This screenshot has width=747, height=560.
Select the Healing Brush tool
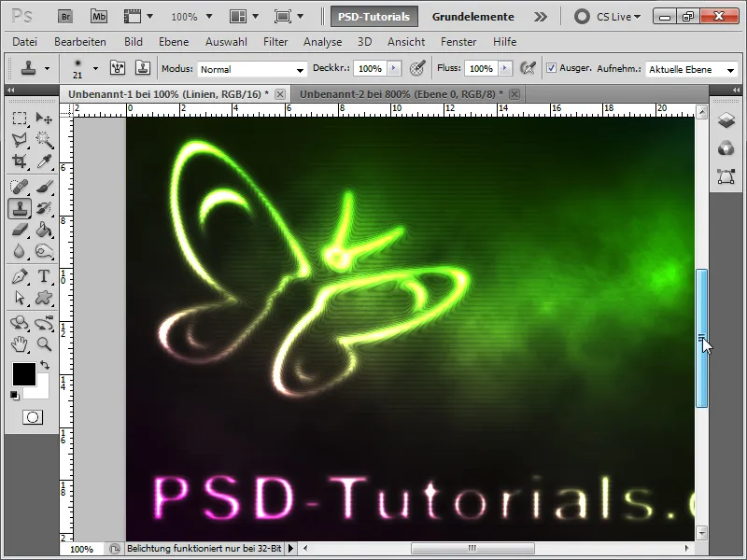pos(19,187)
